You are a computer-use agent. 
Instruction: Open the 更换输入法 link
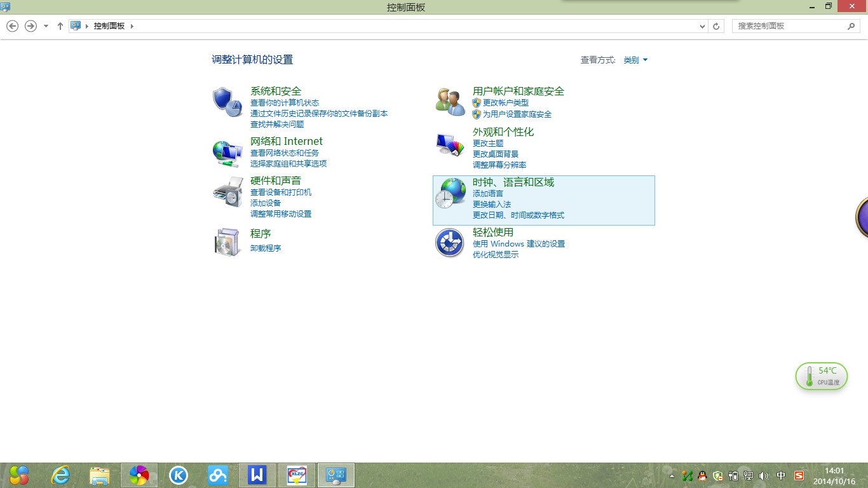tap(492, 205)
